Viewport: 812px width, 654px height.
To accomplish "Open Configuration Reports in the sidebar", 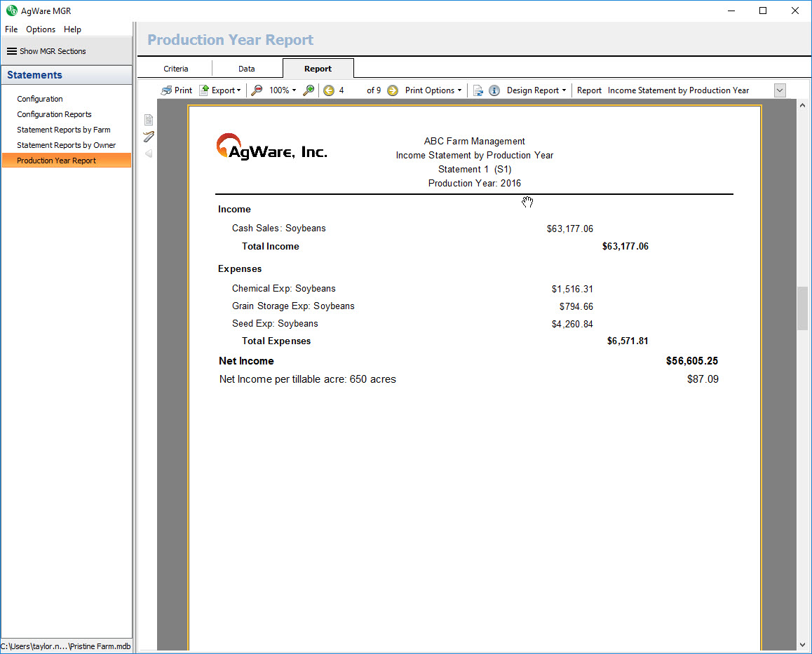I will point(54,114).
